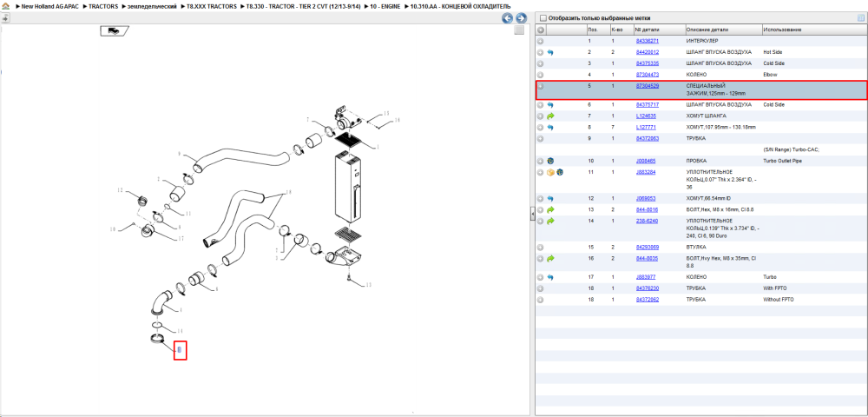Sort by 'Поз.' column header
This screenshot has width=868, height=417.
click(598, 30)
